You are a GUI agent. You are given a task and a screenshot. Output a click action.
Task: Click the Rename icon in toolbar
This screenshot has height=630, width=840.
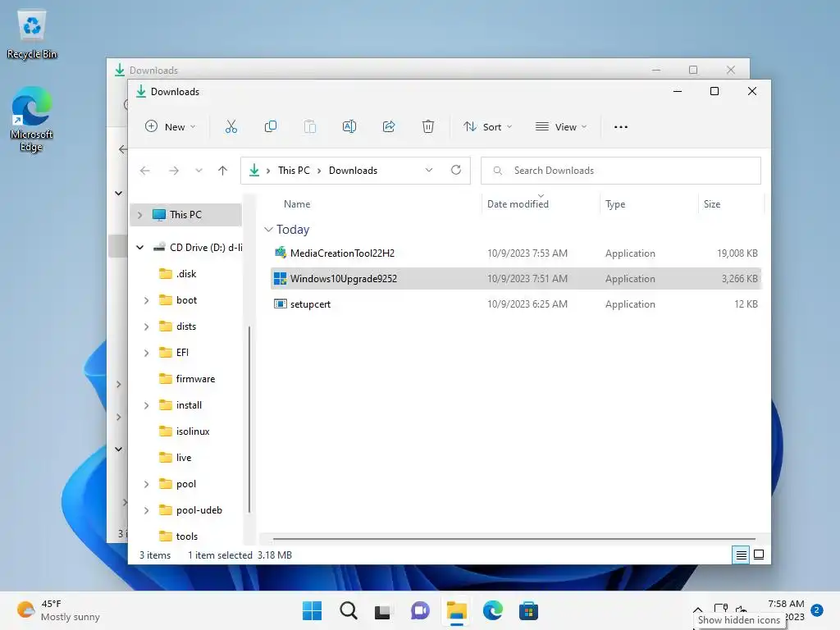[349, 127]
